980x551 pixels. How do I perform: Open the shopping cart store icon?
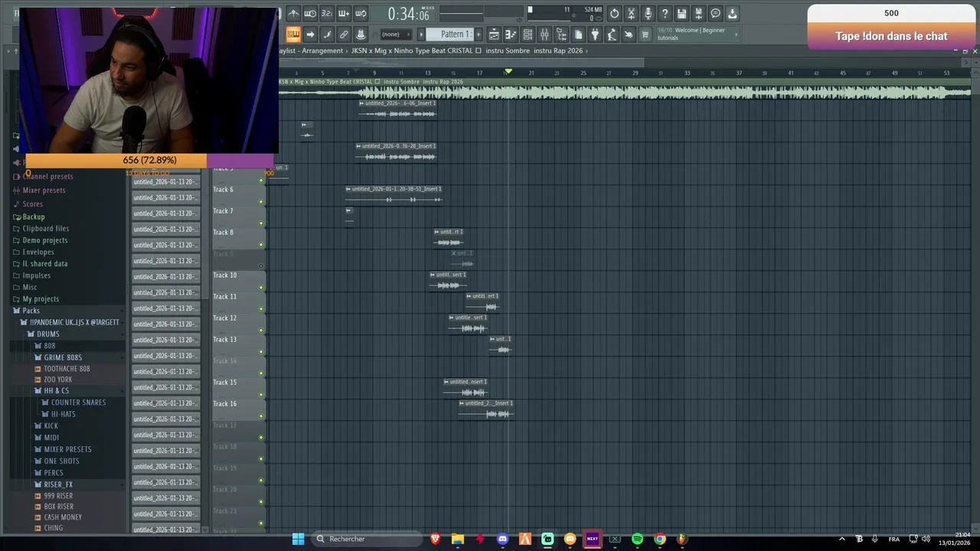click(645, 34)
